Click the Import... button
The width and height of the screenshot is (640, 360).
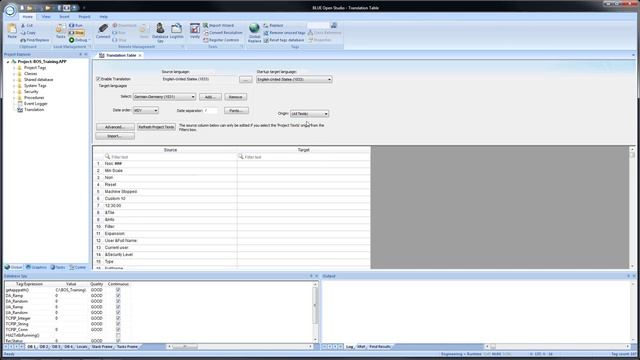coord(115,136)
